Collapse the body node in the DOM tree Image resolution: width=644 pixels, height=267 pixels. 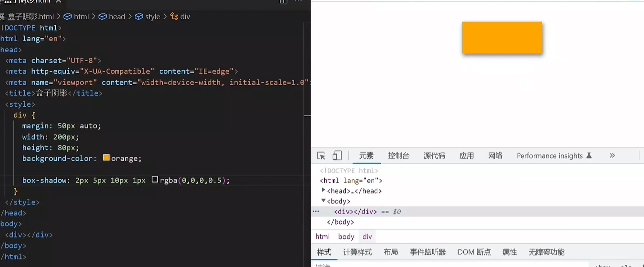pyautogui.click(x=323, y=201)
